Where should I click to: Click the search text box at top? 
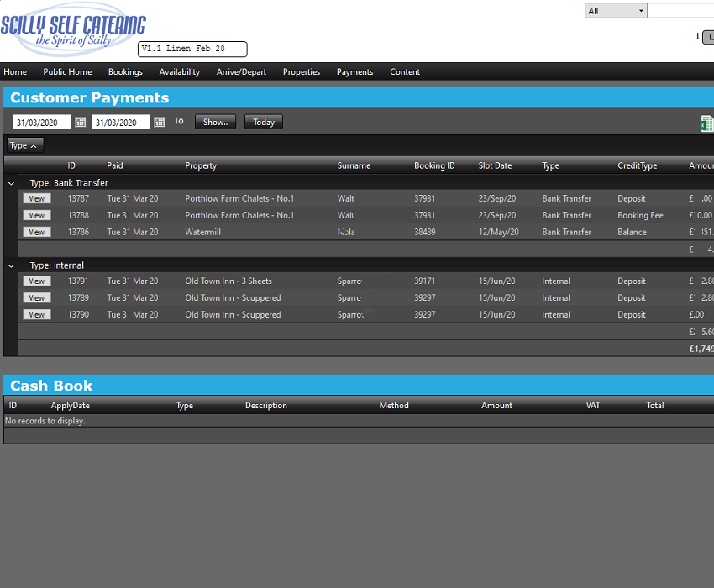point(680,11)
